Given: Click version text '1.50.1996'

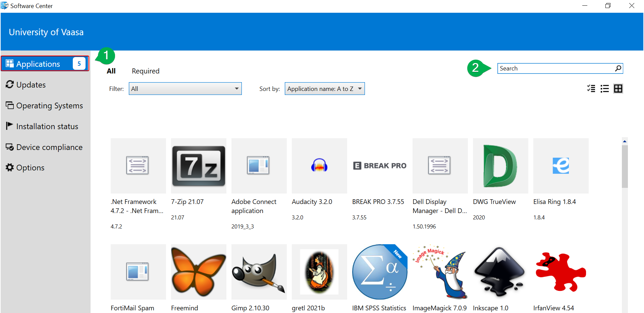Looking at the screenshot, I should (x=424, y=226).
